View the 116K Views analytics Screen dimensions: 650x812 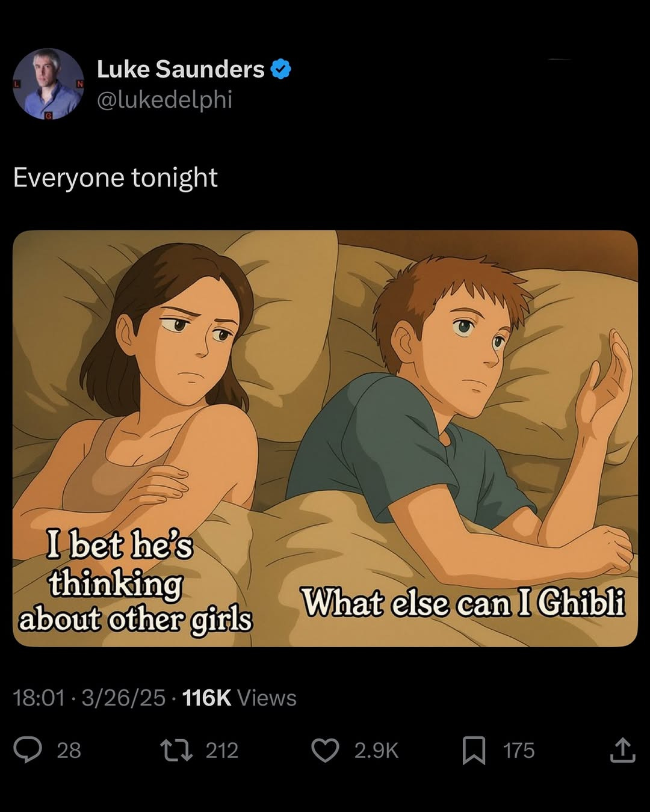point(239,698)
